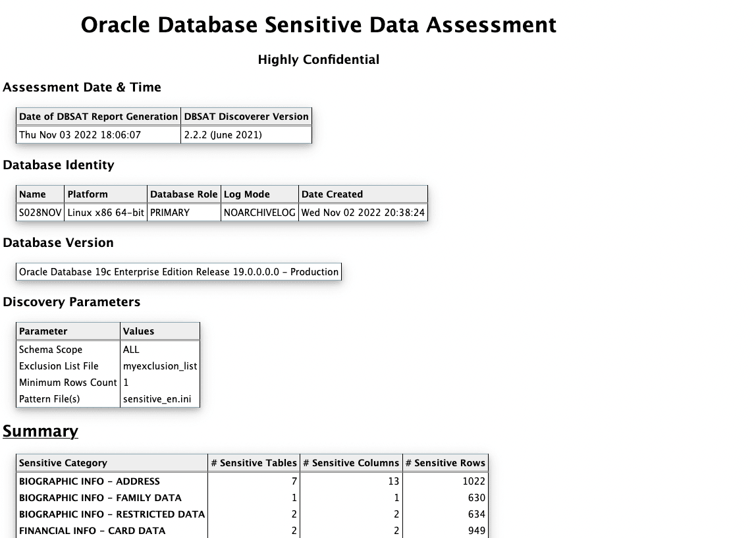This screenshot has width=756, height=538.
Task: Click the # Sensitive Rows column header
Action: (x=445, y=463)
